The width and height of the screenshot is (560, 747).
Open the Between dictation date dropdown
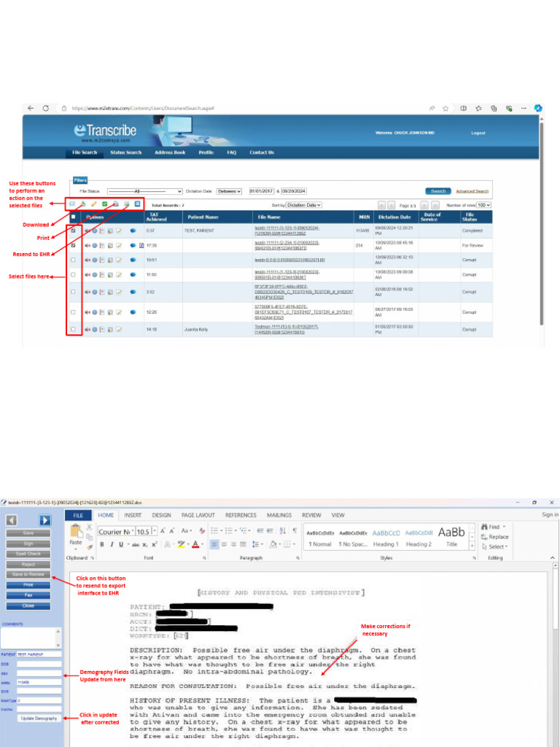229,192
